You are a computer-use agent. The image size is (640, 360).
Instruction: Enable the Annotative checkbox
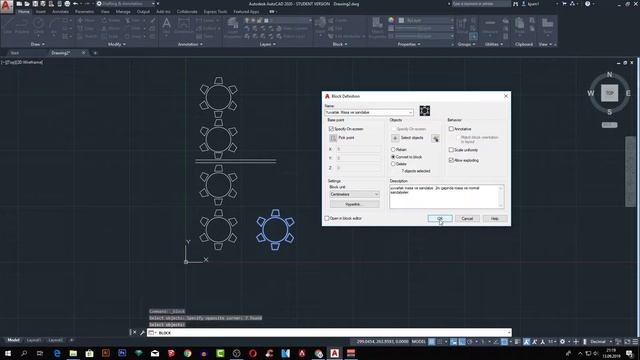451,129
